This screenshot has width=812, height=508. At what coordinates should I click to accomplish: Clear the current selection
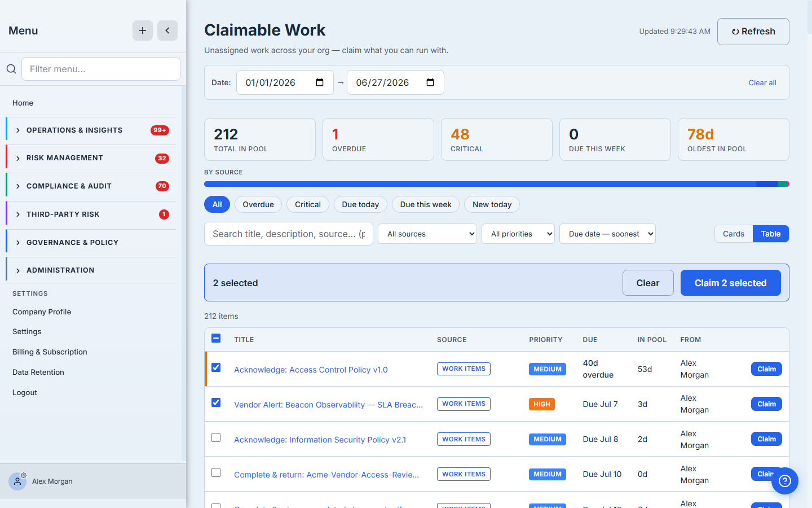(648, 283)
